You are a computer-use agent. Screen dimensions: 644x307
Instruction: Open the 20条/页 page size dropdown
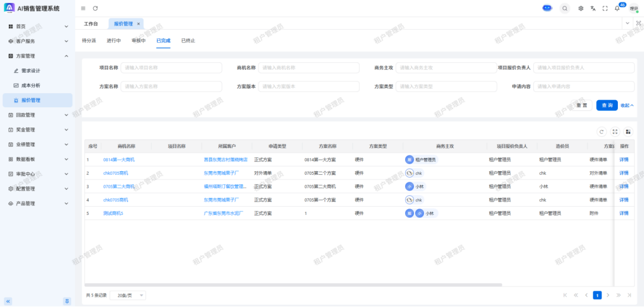[x=128, y=295]
